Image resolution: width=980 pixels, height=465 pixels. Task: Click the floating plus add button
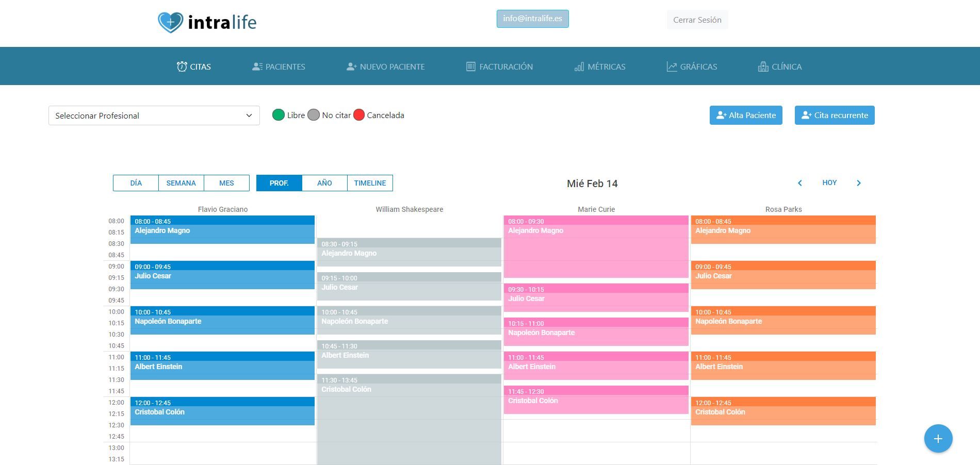click(x=938, y=439)
